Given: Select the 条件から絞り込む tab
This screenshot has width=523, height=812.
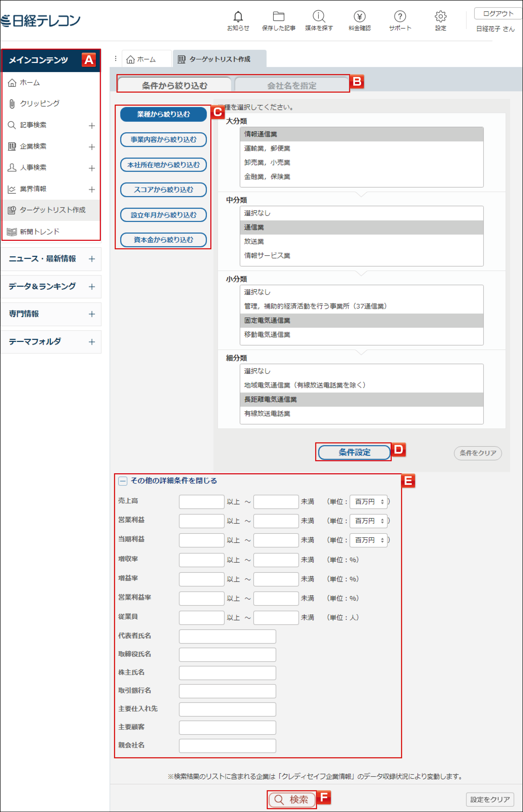Looking at the screenshot, I should pos(175,85).
